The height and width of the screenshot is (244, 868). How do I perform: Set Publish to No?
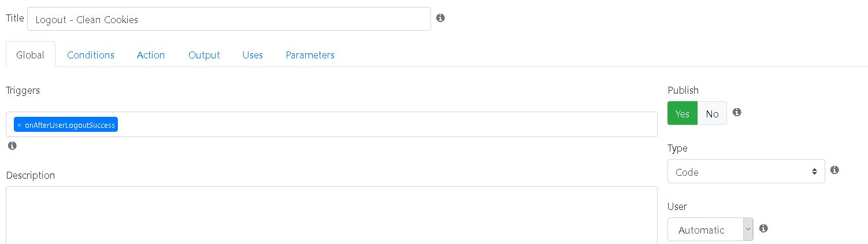pyautogui.click(x=712, y=113)
